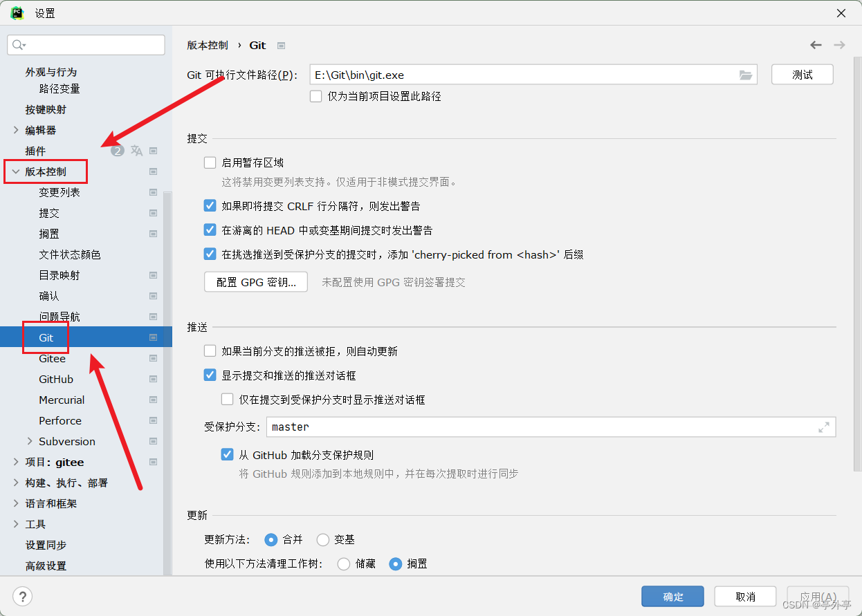The image size is (862, 616).
Task: Click the back navigation arrow in settings header
Action: click(816, 44)
